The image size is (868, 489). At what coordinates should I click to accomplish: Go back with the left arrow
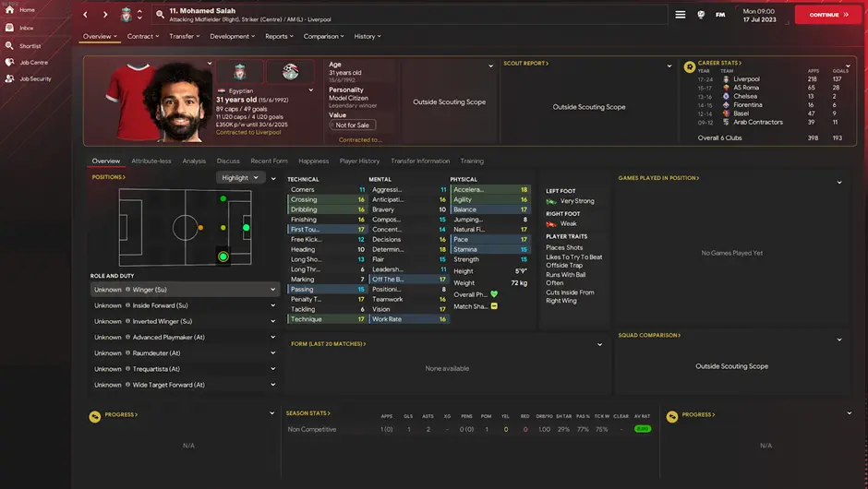[85, 15]
